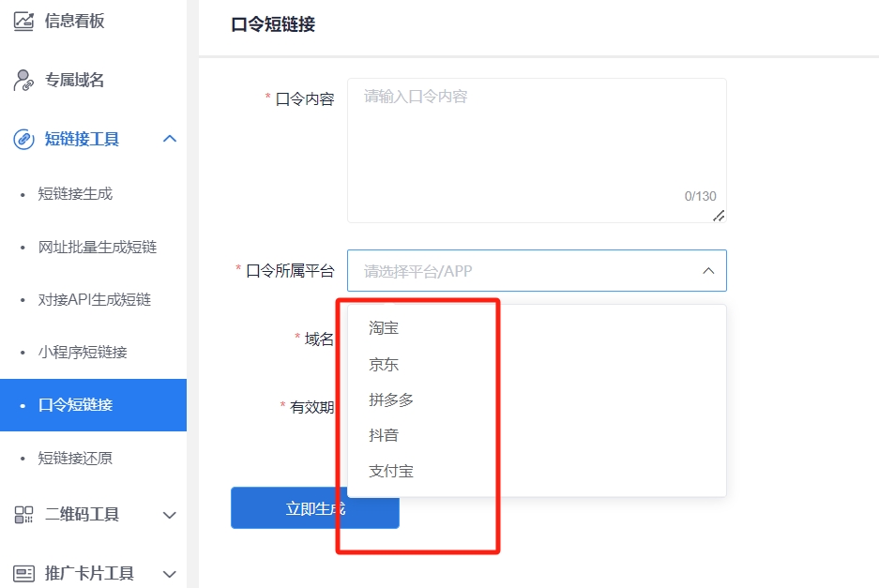Image resolution: width=879 pixels, height=588 pixels.
Task: Choose 京东 in the dropdown list
Action: click(x=385, y=364)
